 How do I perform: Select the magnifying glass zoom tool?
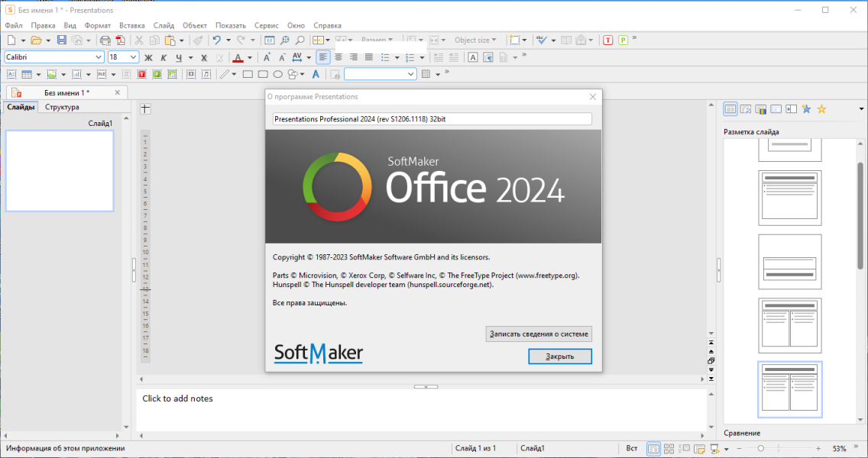click(300, 40)
